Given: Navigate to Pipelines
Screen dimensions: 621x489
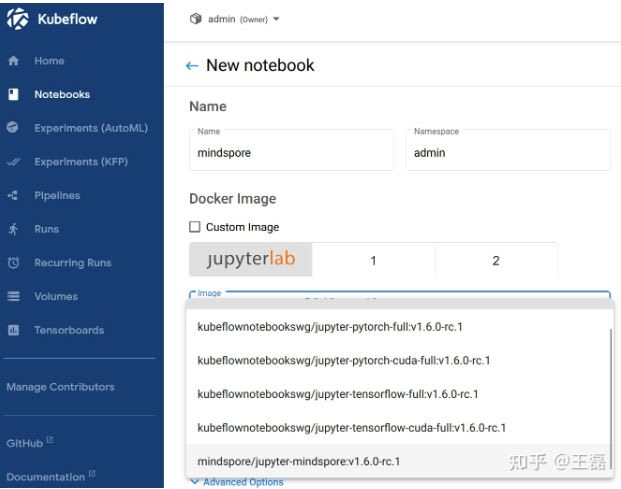Looking at the screenshot, I should pos(57,195).
